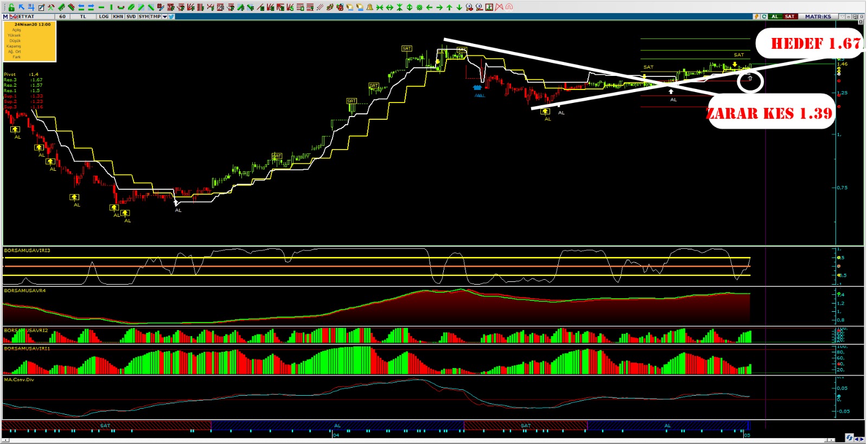Click the green up arrow icon

[x=449, y=7]
